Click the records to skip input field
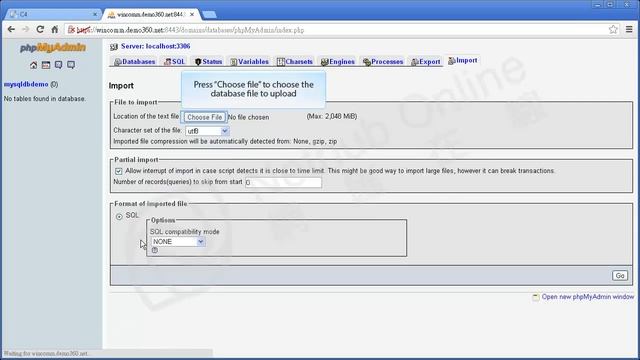This screenshot has height=360, width=640. (x=283, y=182)
